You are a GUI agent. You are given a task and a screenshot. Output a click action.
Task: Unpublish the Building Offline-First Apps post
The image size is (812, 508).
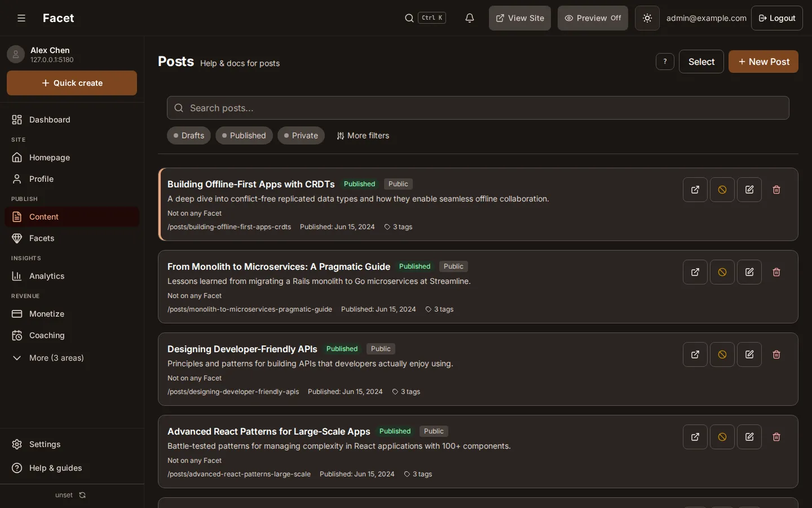(722, 190)
